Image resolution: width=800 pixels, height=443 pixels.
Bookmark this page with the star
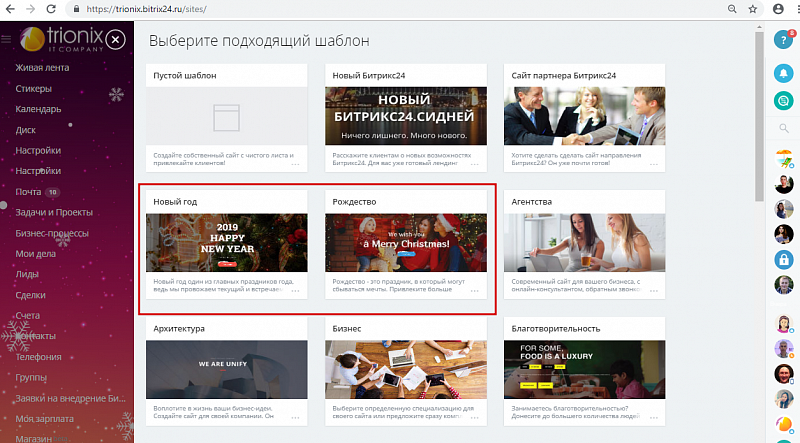point(753,9)
